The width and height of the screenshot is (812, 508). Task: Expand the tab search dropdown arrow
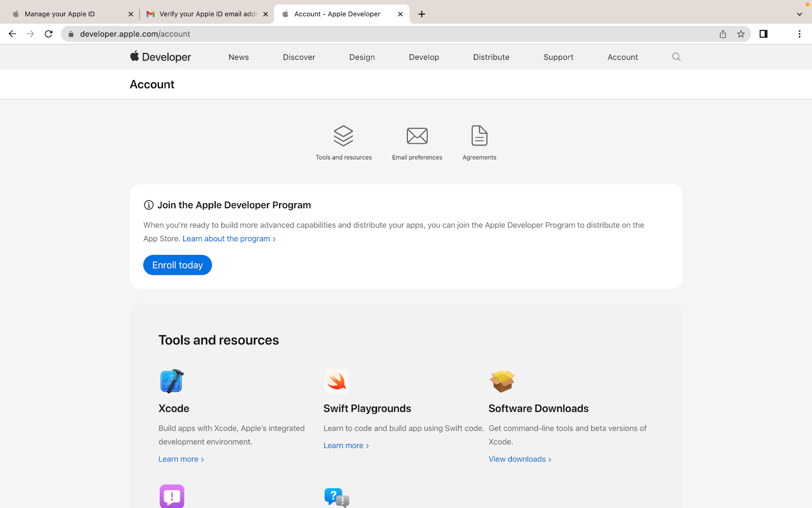pos(799,14)
